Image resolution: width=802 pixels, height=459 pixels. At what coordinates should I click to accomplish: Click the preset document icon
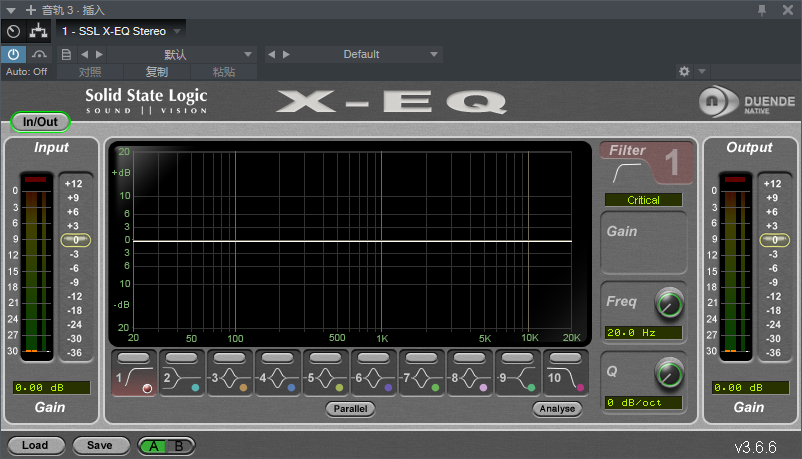pos(66,54)
